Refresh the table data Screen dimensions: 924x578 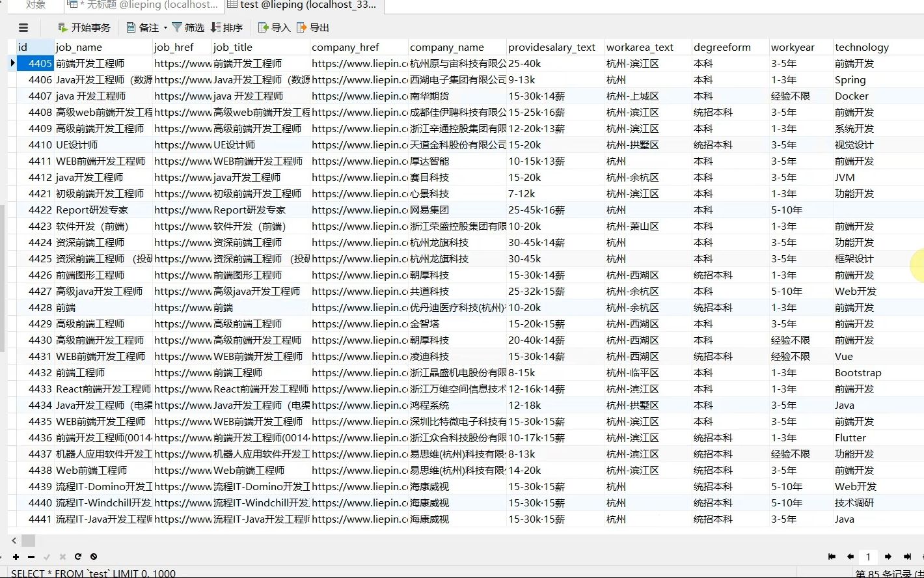(x=78, y=557)
